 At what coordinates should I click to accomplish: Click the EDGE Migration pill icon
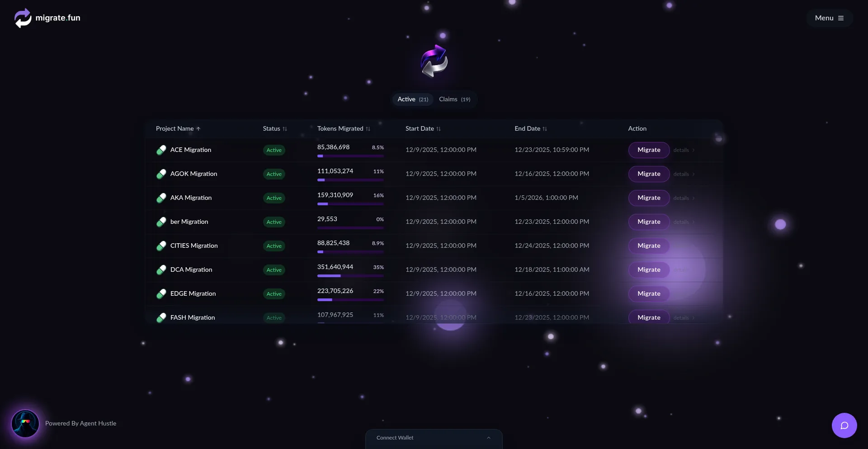161,294
